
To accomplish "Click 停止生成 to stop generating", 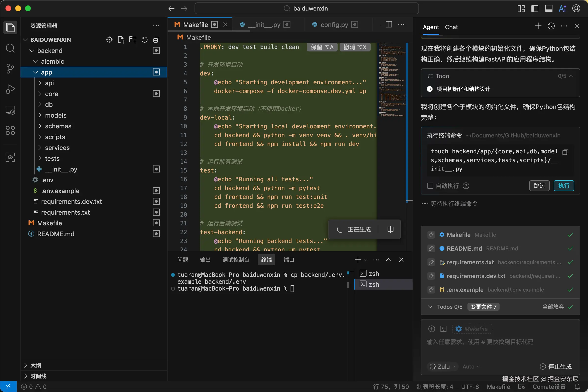I will (x=556, y=367).
